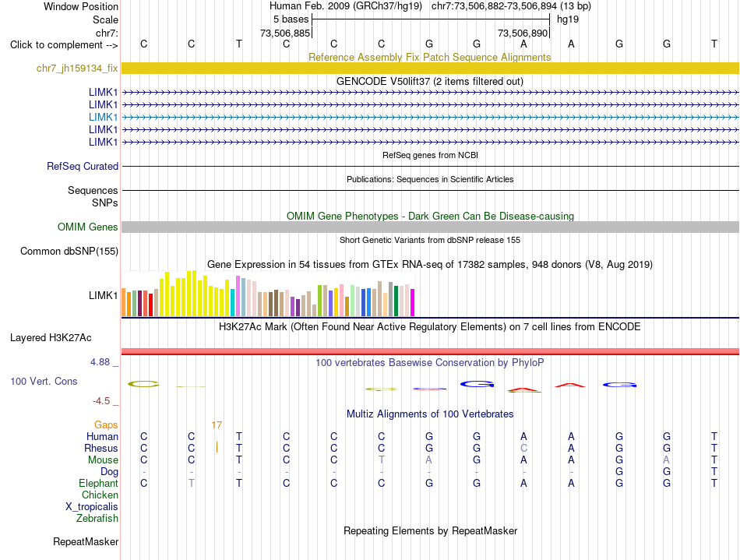Click the Layered H3K27Ac track label
Screen dimensions: 740x560
click(x=51, y=338)
